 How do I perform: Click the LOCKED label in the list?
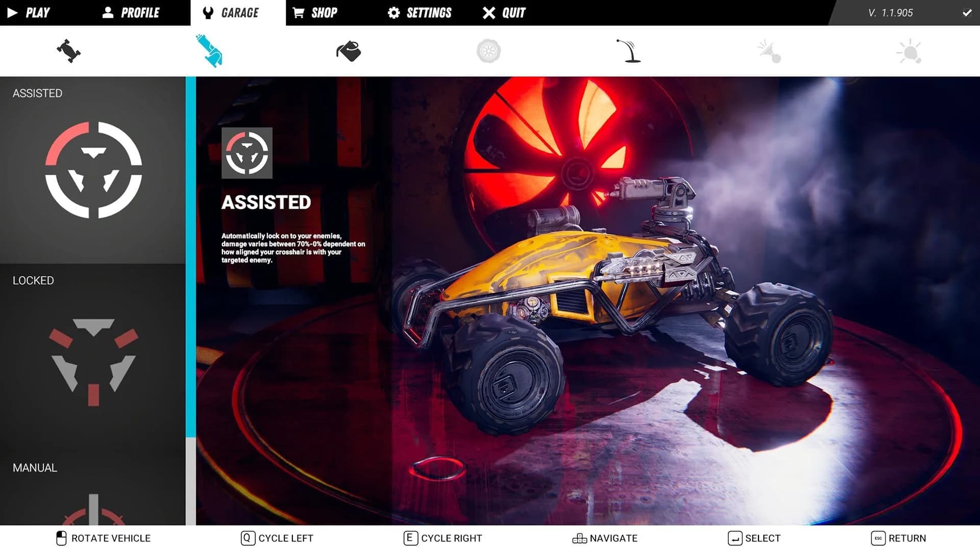click(x=33, y=281)
